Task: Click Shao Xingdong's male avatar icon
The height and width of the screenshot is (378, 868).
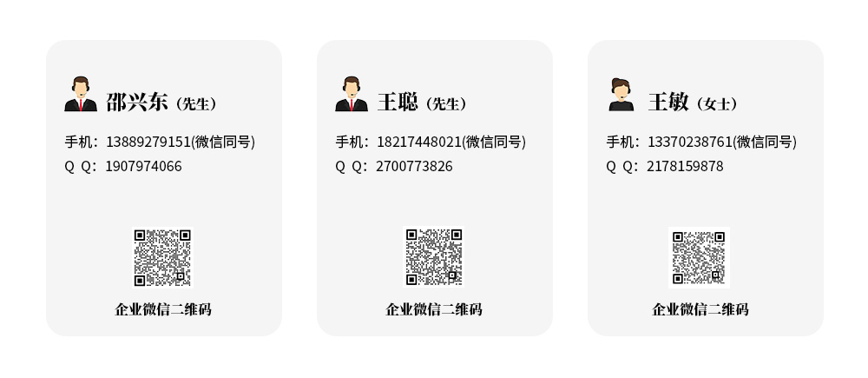Action: [x=81, y=94]
